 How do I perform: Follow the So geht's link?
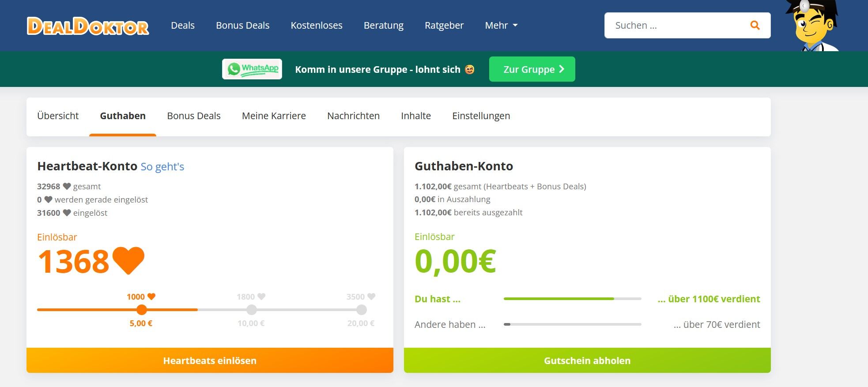tap(162, 167)
